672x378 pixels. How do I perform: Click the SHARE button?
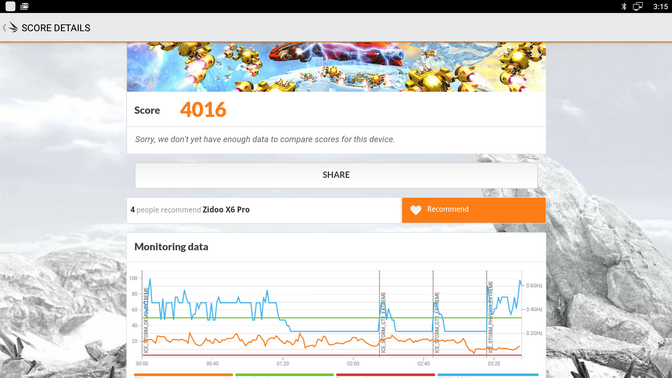pyautogui.click(x=336, y=175)
